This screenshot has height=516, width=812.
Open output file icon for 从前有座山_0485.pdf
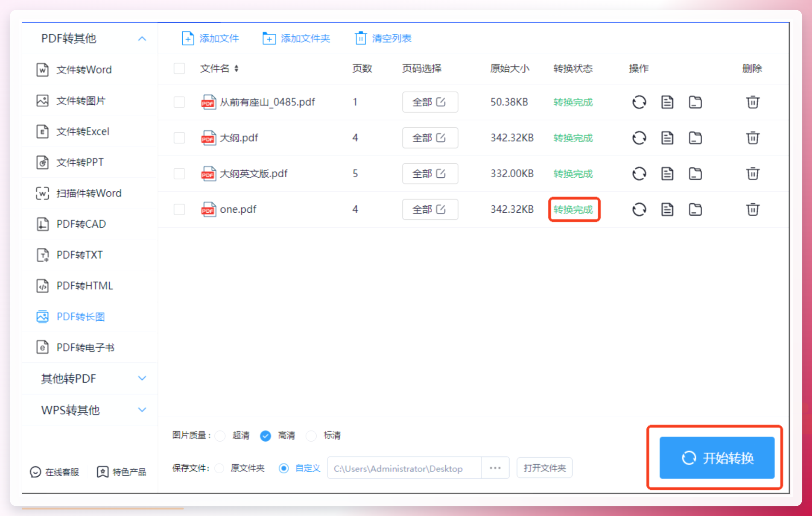pyautogui.click(x=667, y=102)
